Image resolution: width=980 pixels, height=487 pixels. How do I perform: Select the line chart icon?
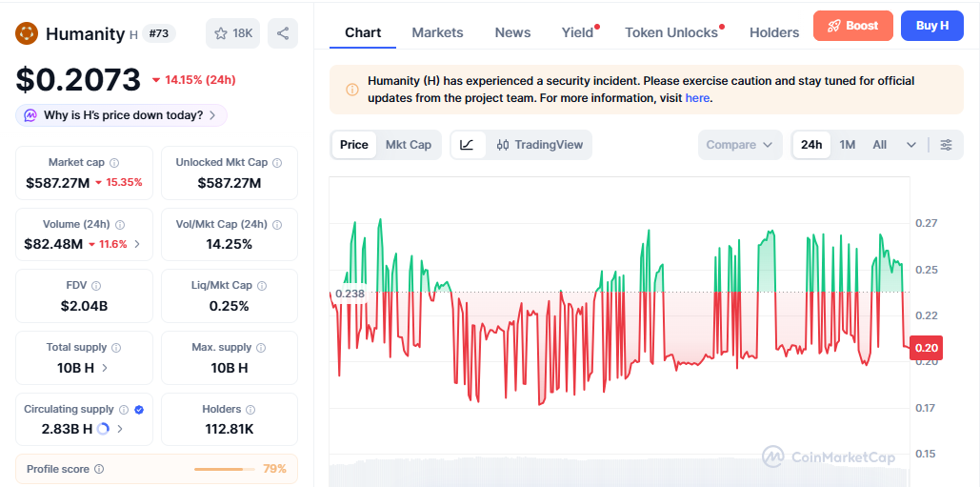pos(467,145)
